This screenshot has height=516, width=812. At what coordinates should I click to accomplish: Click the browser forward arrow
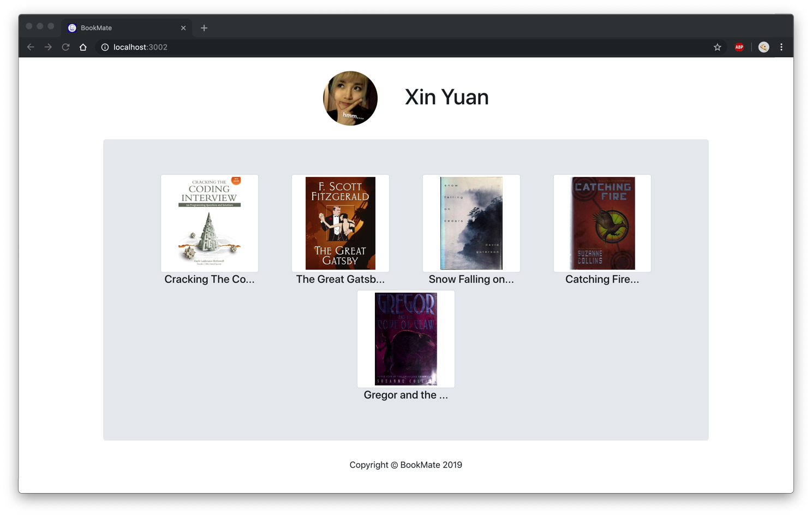tap(48, 47)
